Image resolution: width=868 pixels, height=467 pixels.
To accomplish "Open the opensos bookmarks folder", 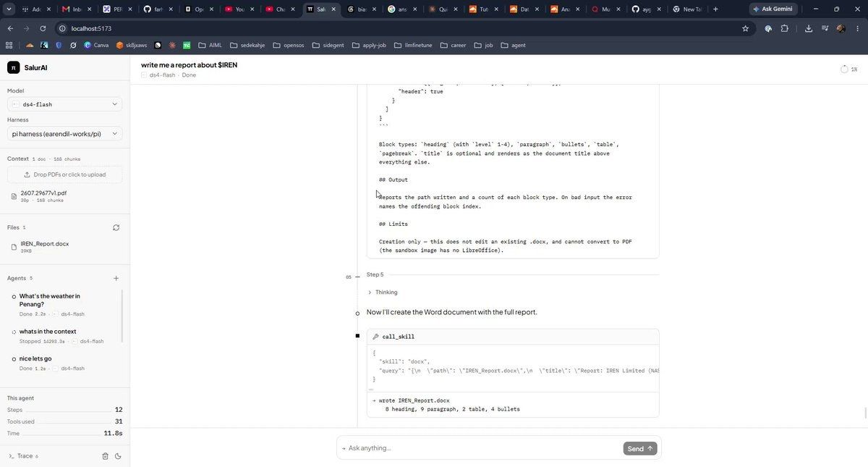I will pyautogui.click(x=288, y=45).
